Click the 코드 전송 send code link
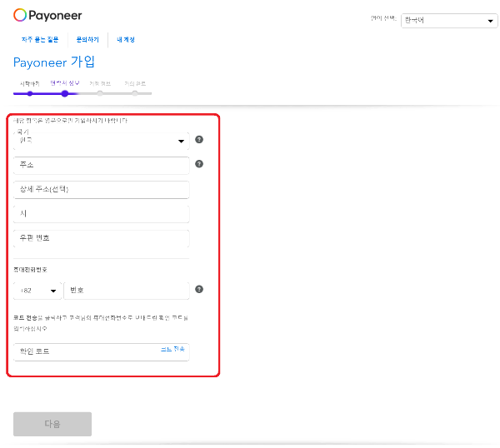Image resolution: width=500 pixels, height=448 pixels. pos(172,349)
